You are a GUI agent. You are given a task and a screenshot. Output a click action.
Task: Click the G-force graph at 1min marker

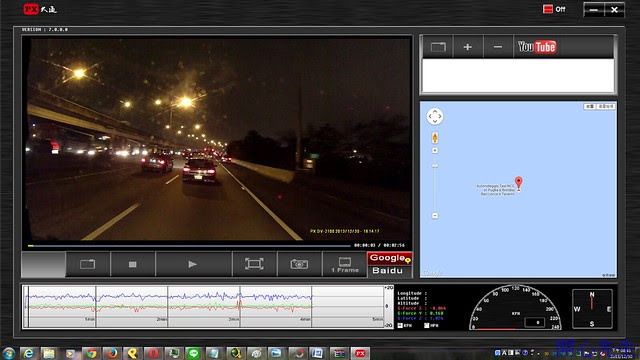pyautogui.click(x=96, y=307)
